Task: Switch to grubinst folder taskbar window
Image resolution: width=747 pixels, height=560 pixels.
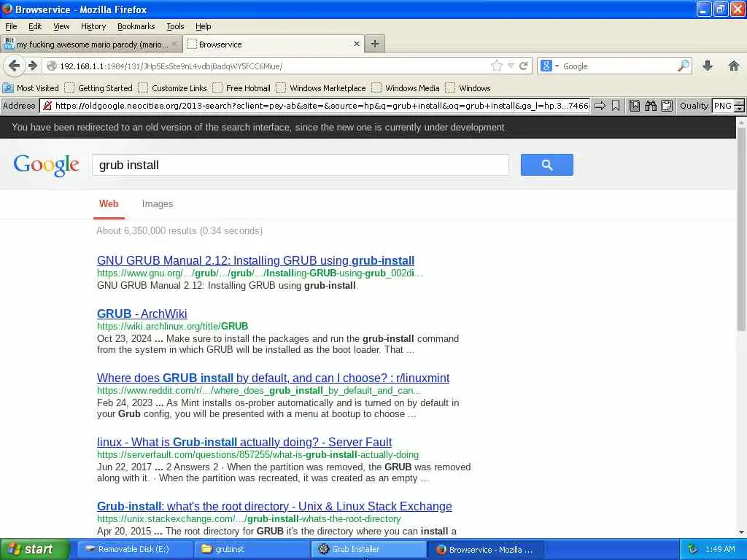Action: [252, 550]
